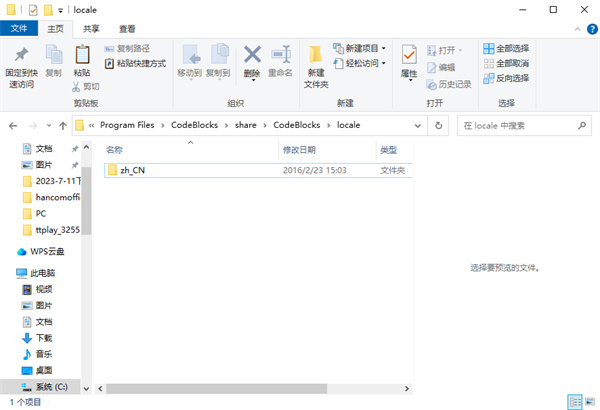Click Invert selection in the ribbon
This screenshot has width=600, height=410.
tap(506, 78)
